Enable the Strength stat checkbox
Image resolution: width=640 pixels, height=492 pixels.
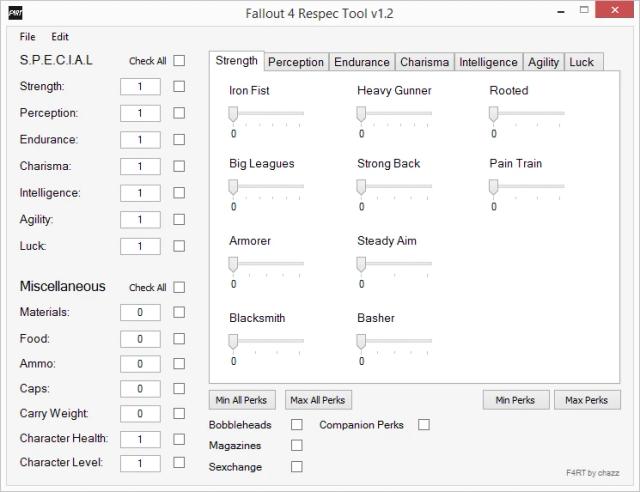[179, 86]
